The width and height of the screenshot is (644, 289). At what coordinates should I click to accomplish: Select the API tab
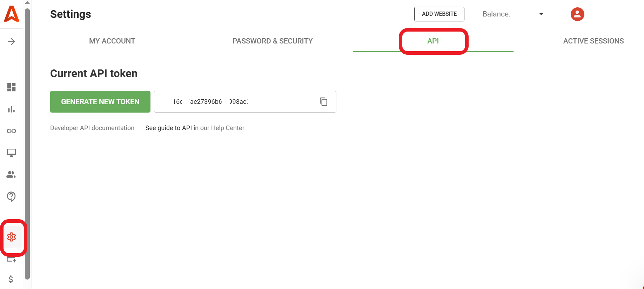tap(433, 41)
